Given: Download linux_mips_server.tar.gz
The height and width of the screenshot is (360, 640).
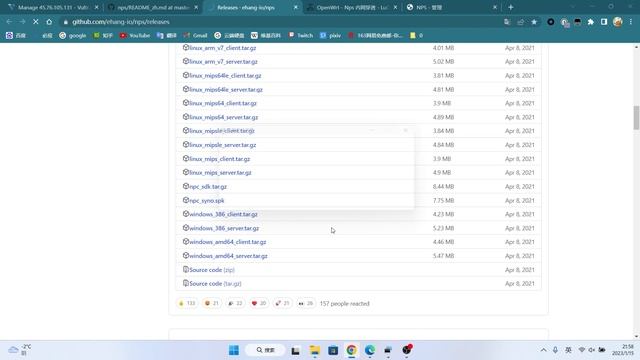Looking at the screenshot, I should pyautogui.click(x=220, y=173).
